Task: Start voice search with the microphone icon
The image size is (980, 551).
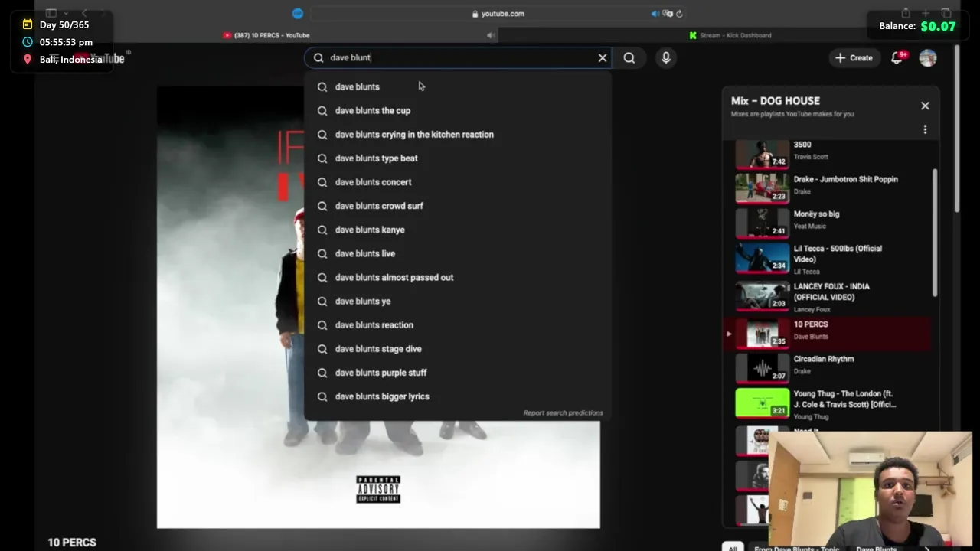Action: coord(666,57)
